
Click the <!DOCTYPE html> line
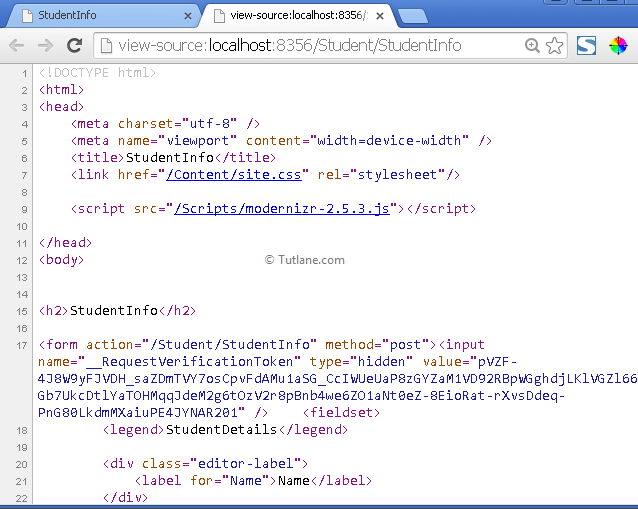pos(97,73)
